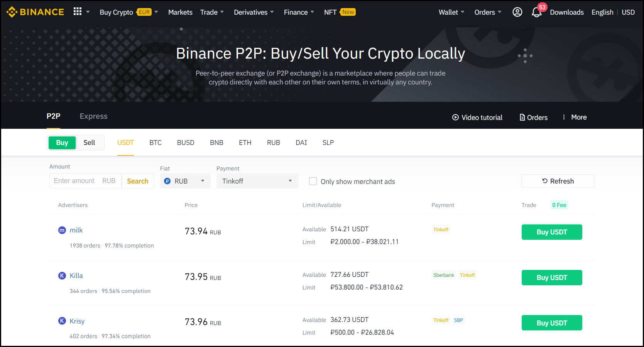
Task: Open the Tinkoff payment method dropdown
Action: pyautogui.click(x=257, y=181)
